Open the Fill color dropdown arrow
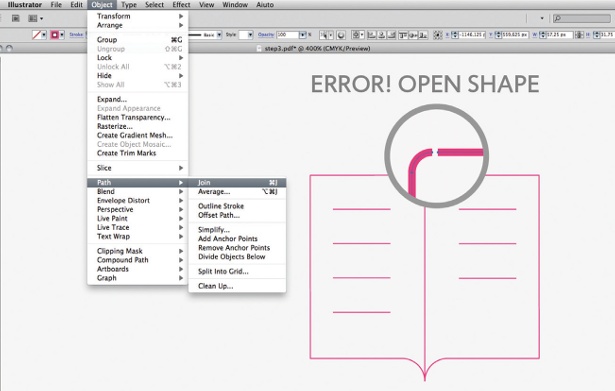This screenshot has height=391, width=615. [44, 35]
